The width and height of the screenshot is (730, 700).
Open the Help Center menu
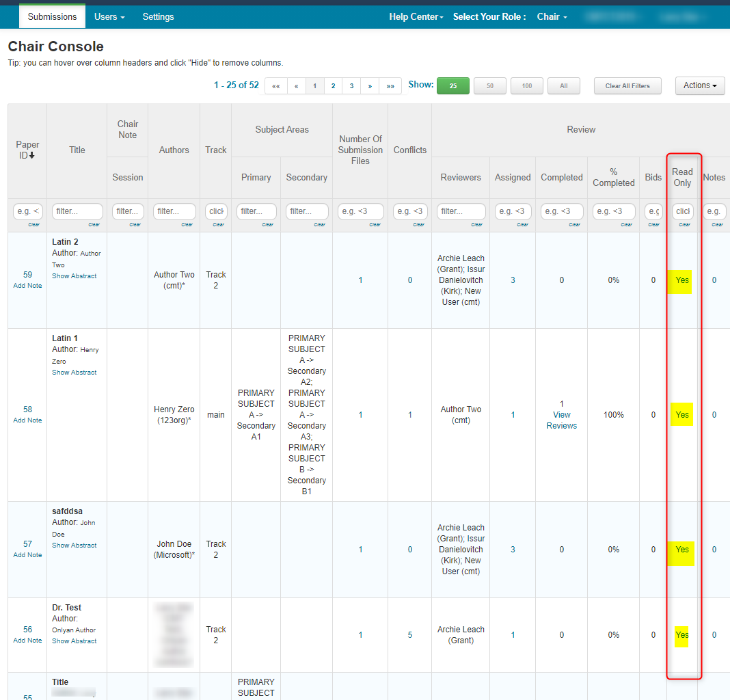click(x=416, y=16)
